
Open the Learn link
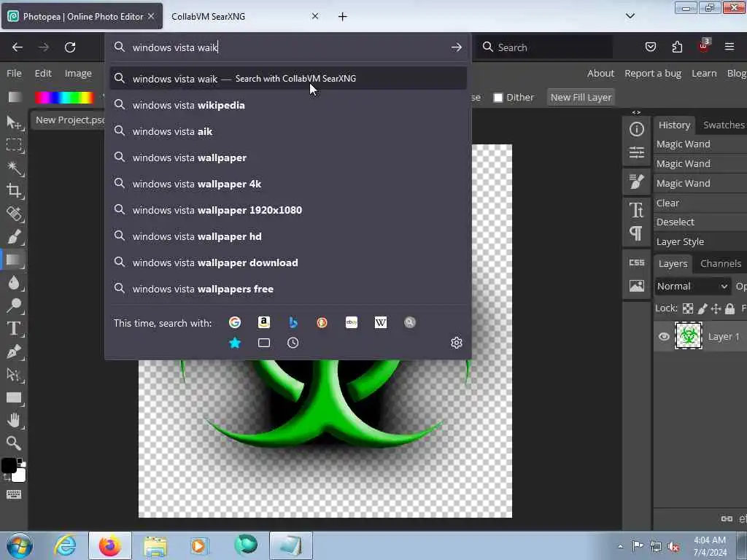coord(704,74)
